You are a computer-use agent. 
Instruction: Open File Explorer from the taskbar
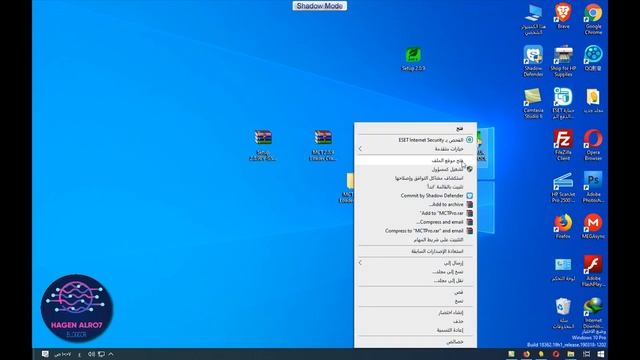coord(571,354)
